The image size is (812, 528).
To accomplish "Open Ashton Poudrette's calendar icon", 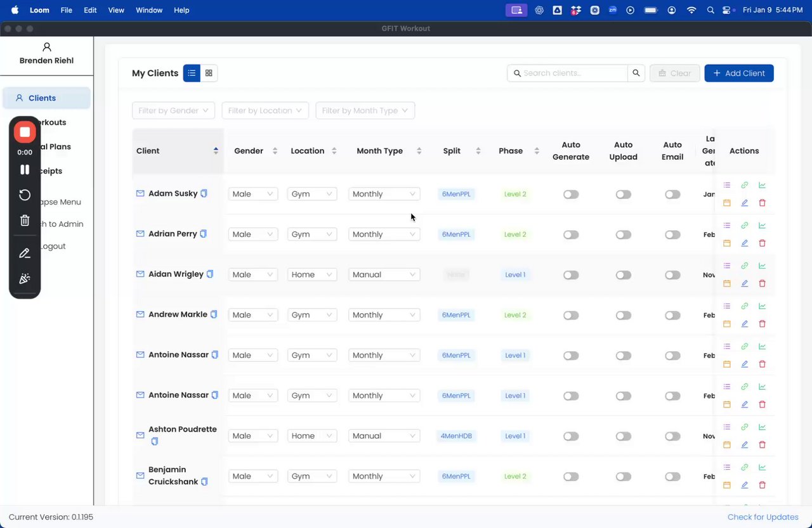I will tap(727, 445).
